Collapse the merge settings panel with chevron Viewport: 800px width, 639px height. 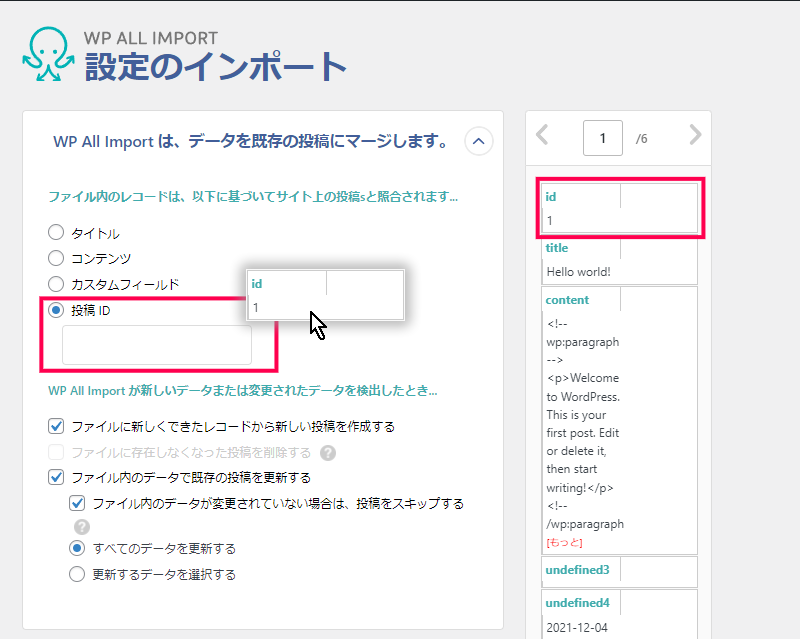pyautogui.click(x=479, y=141)
